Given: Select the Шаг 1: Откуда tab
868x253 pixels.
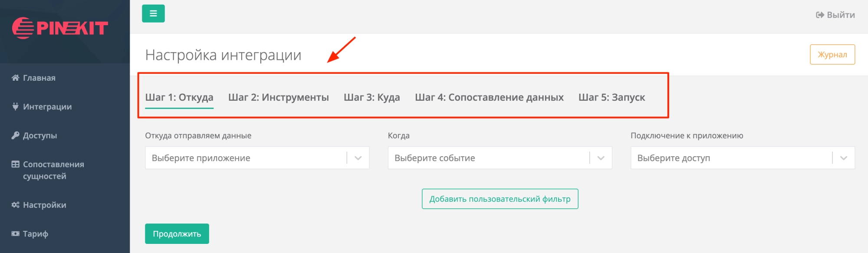Looking at the screenshot, I should pos(179,97).
